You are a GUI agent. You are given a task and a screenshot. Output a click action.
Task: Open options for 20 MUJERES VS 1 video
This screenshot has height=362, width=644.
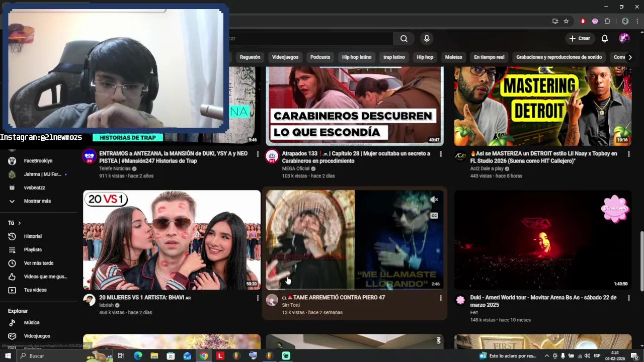[258, 298]
